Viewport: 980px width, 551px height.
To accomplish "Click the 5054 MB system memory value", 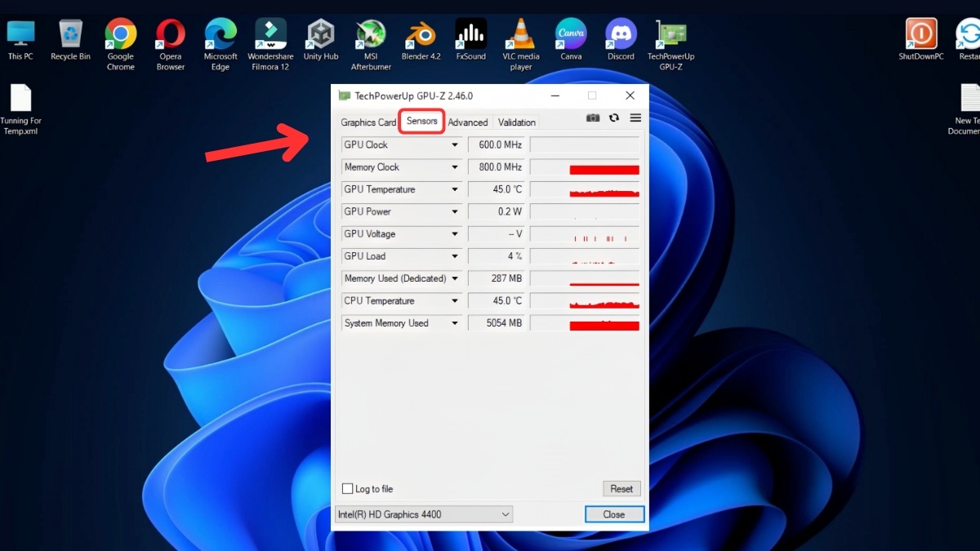I will click(x=497, y=323).
